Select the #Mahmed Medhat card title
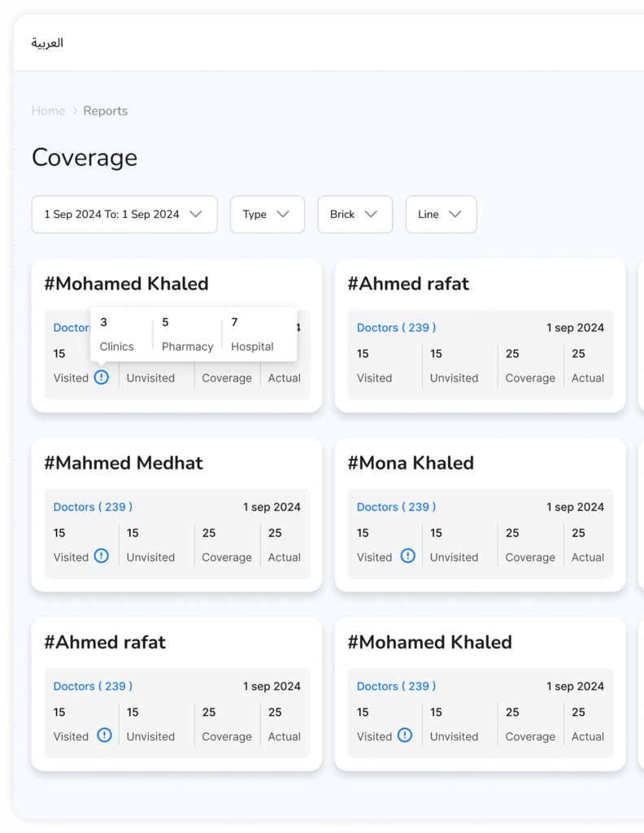This screenshot has width=644, height=833. coord(124,463)
